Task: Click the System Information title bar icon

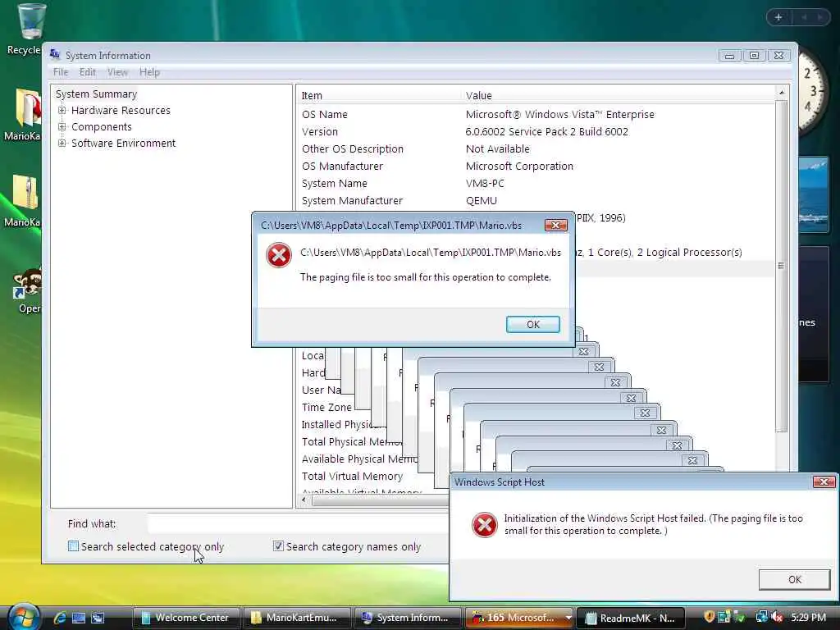Action: coord(55,55)
